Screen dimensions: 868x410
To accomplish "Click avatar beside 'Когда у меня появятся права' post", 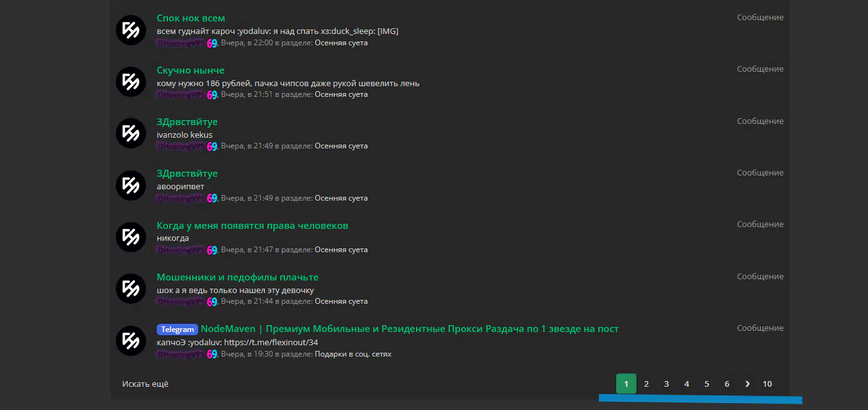I will tap(131, 237).
